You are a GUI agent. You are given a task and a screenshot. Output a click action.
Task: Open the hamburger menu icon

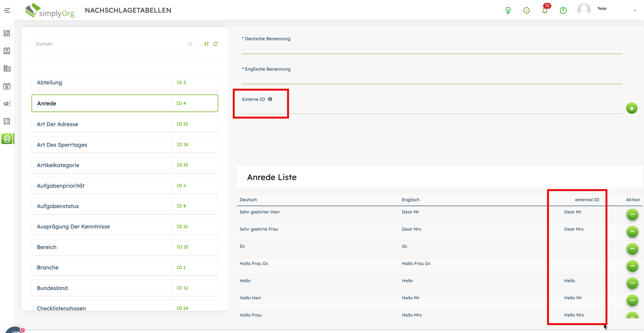click(x=7, y=11)
